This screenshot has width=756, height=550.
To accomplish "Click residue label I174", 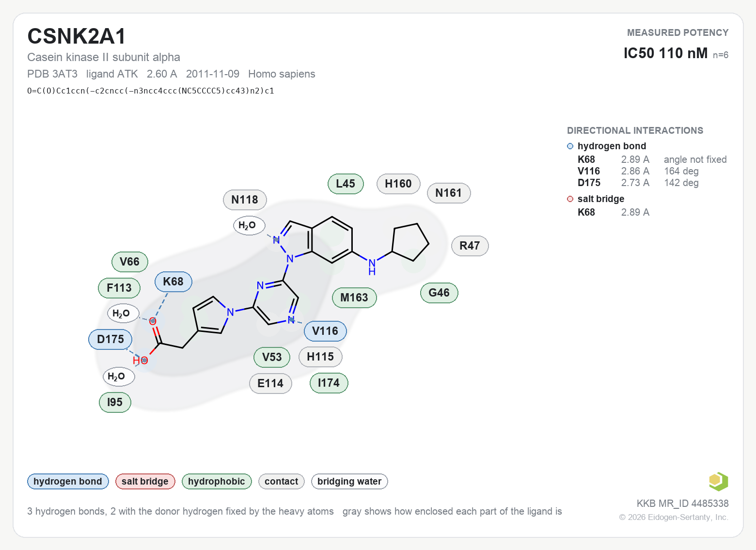I will (329, 383).
